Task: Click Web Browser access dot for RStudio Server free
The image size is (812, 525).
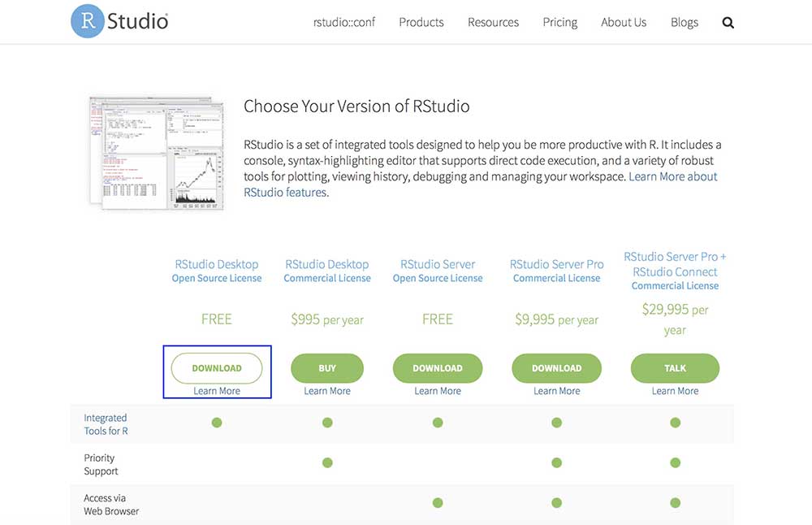Action: click(438, 502)
